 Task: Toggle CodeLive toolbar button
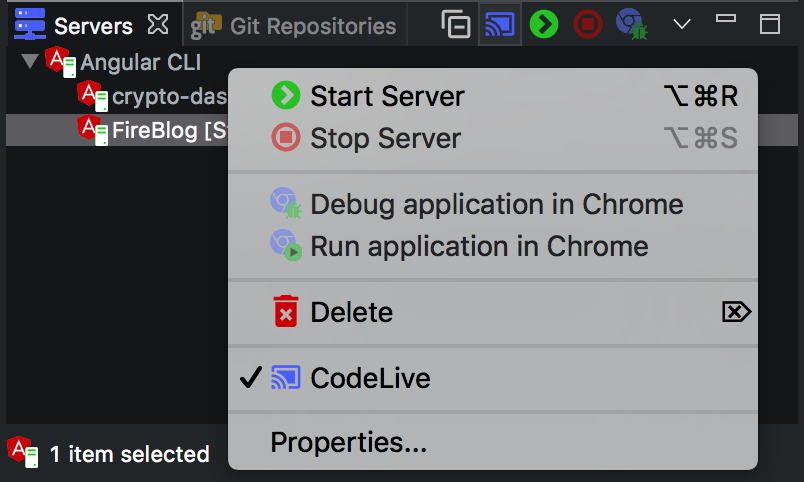pos(499,24)
